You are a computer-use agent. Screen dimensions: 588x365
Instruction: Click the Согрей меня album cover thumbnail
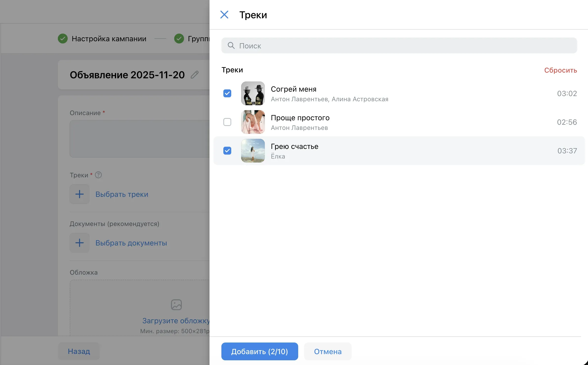click(253, 93)
